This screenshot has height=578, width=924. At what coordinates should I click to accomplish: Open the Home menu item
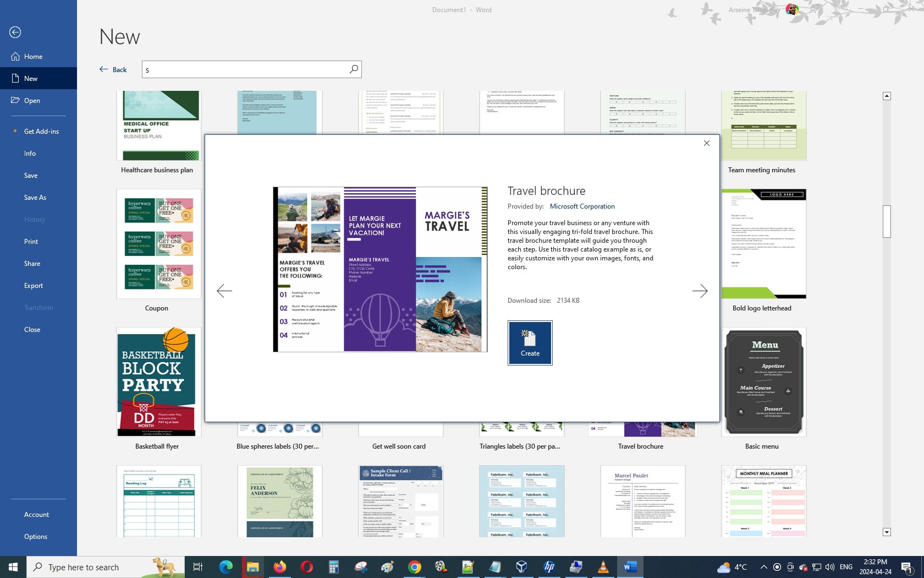[33, 57]
